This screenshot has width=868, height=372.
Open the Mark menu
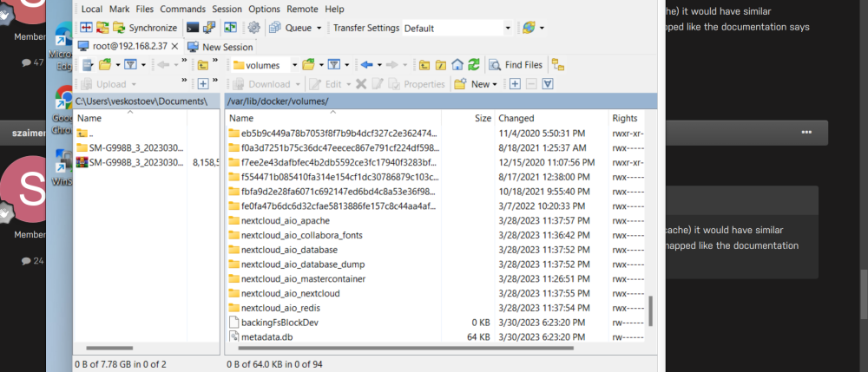pos(119,9)
